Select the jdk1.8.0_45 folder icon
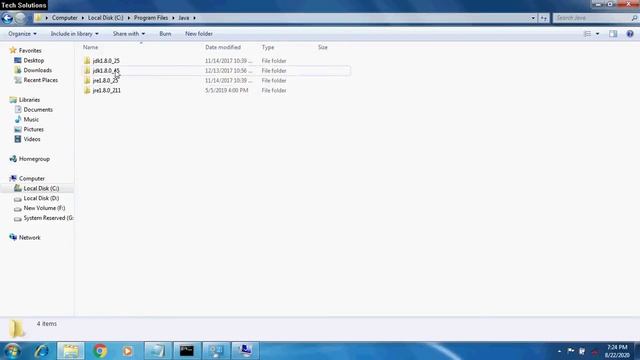 tap(87, 71)
